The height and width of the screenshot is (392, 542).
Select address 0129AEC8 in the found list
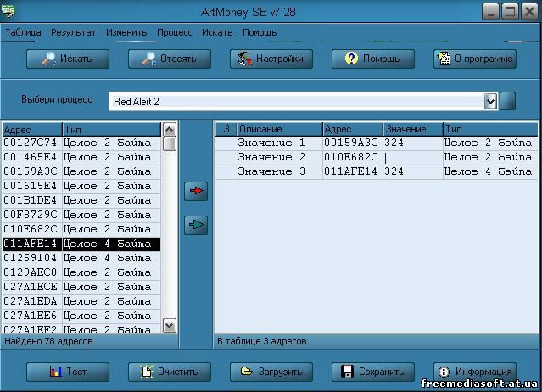click(x=81, y=272)
